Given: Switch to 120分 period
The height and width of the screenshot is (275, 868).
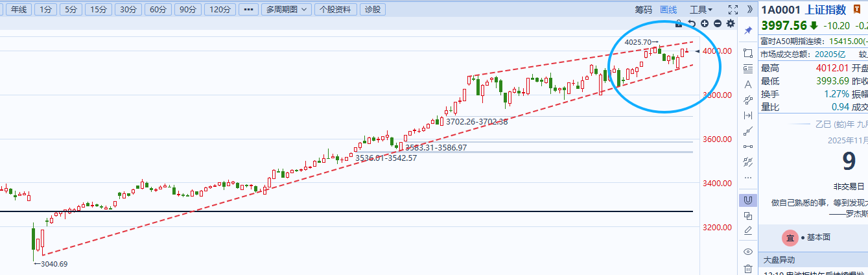Looking at the screenshot, I should (220, 9).
